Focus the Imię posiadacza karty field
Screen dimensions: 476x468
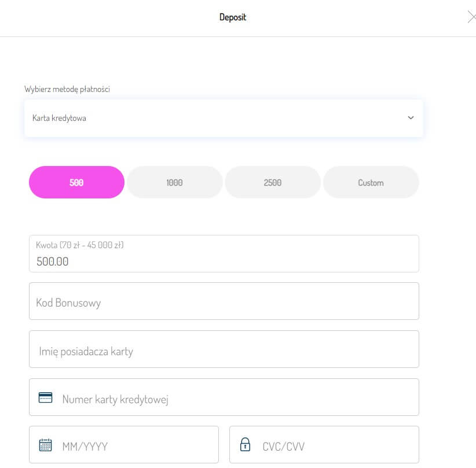(224, 349)
